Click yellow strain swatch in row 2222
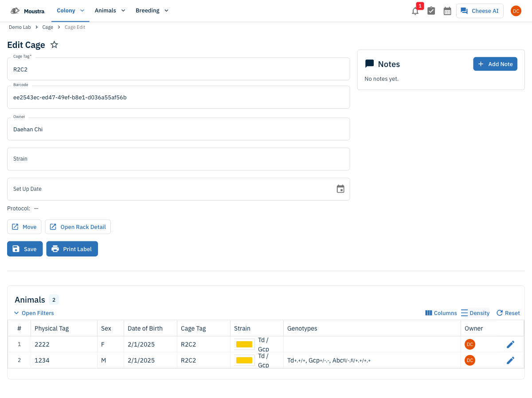 (244, 344)
